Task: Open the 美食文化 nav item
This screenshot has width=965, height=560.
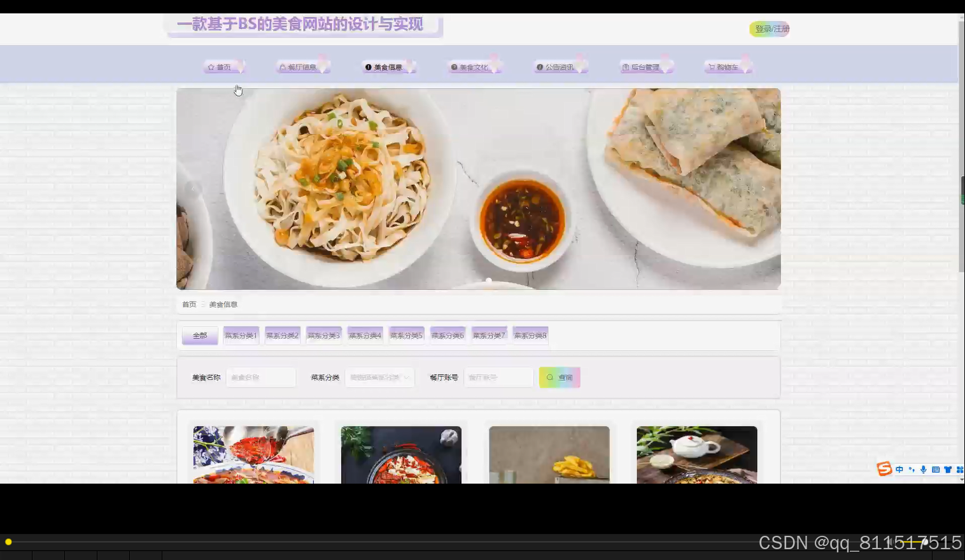Action: point(474,67)
